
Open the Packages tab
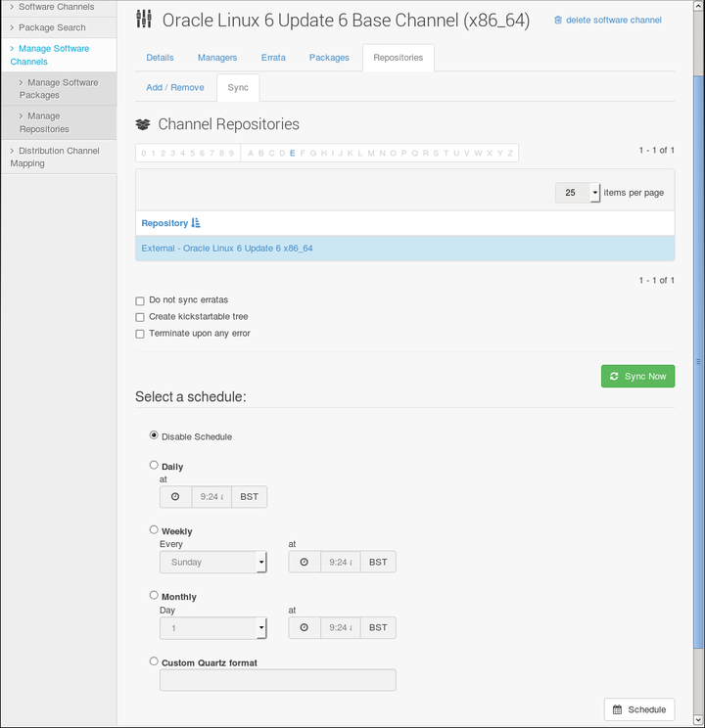[329, 58]
